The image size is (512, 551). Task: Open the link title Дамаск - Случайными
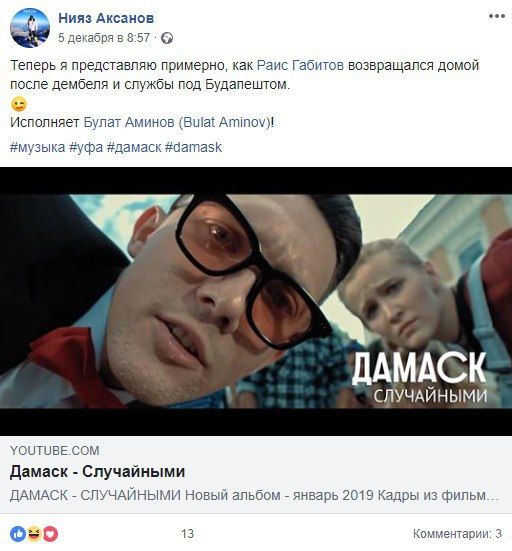point(97,472)
